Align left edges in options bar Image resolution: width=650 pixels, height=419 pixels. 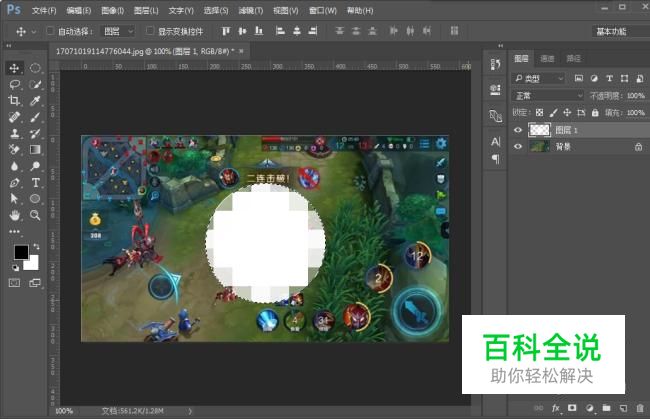pyautogui.click(x=280, y=31)
